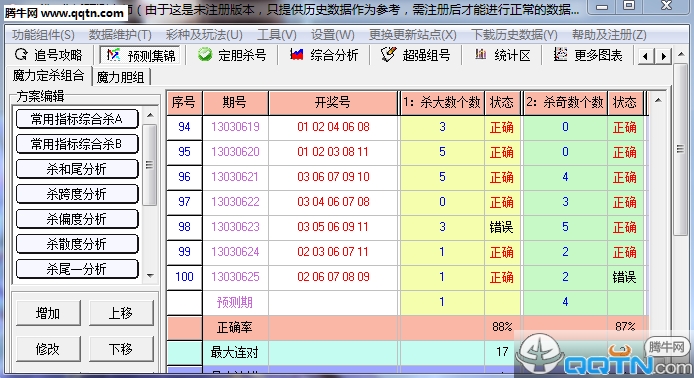The image size is (694, 378).
Task: Click 上移 button
Action: 121,313
